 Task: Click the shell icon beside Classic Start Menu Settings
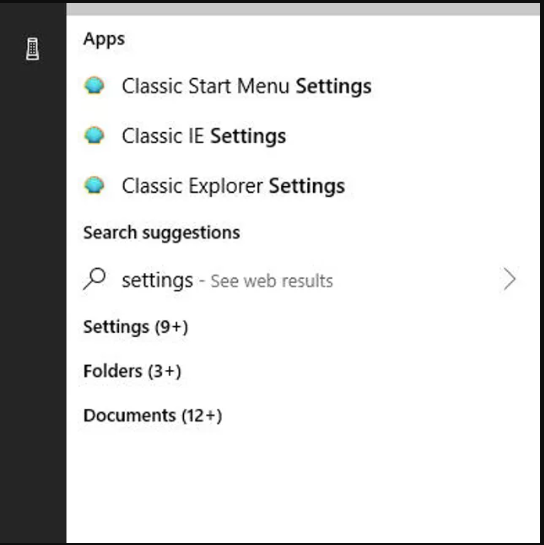[x=94, y=86]
